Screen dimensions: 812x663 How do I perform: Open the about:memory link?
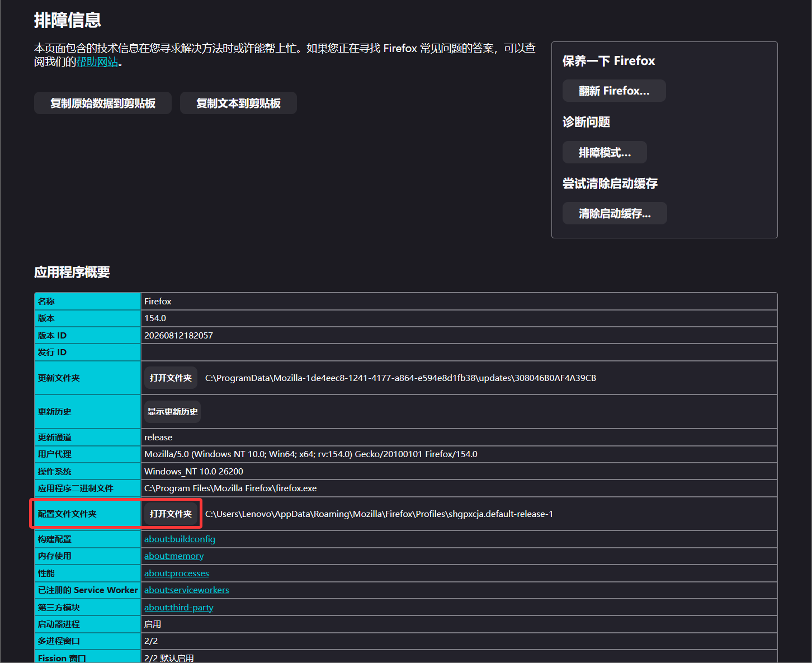coord(174,556)
